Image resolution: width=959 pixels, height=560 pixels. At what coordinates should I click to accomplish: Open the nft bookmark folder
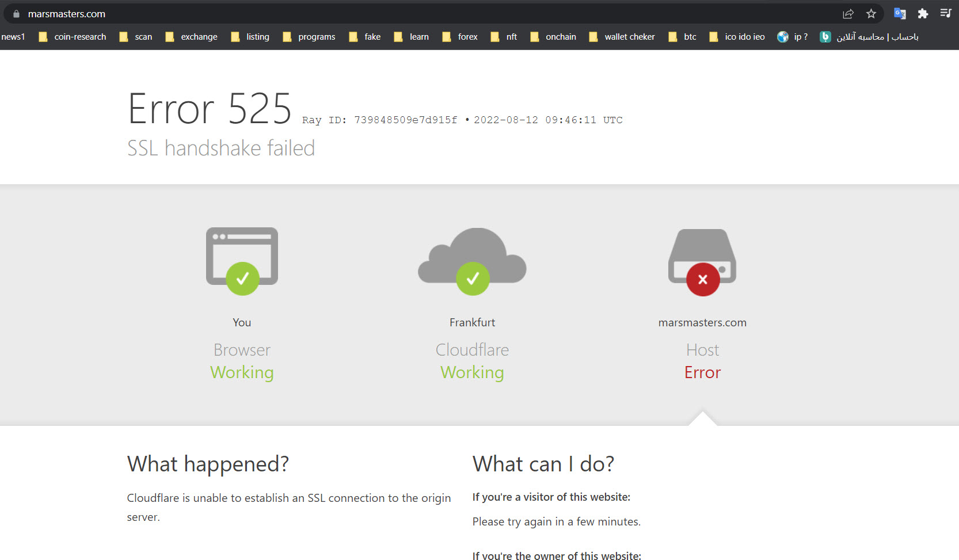[x=504, y=37]
